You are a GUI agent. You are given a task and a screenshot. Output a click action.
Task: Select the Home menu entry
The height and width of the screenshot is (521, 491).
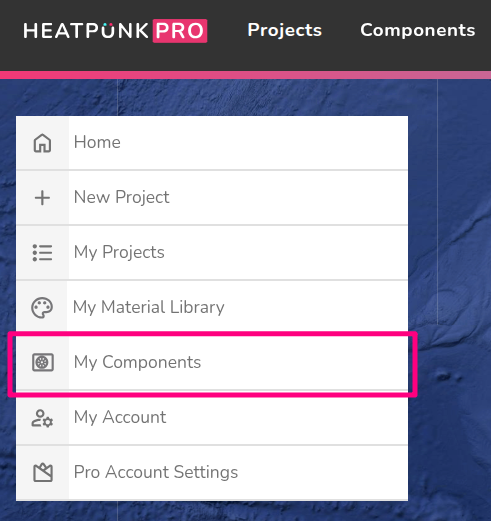pos(212,143)
